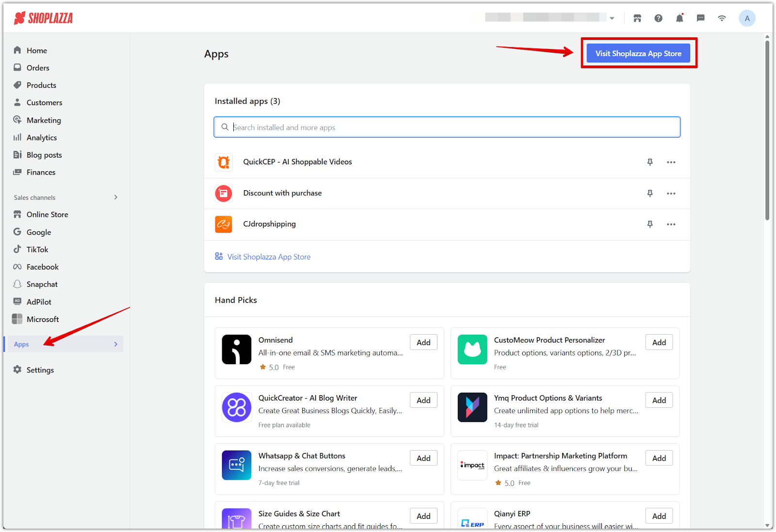Add the Qianyi ERP app
The image size is (776, 532).
[x=659, y=516]
